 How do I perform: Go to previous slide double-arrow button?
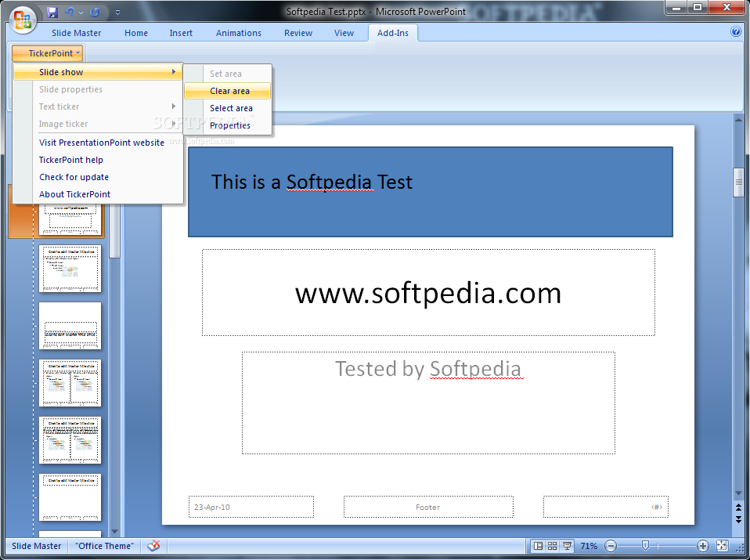tap(738, 508)
